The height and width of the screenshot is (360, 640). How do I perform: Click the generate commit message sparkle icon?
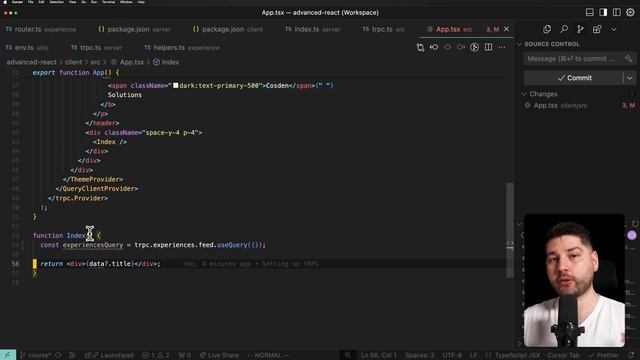pos(629,59)
